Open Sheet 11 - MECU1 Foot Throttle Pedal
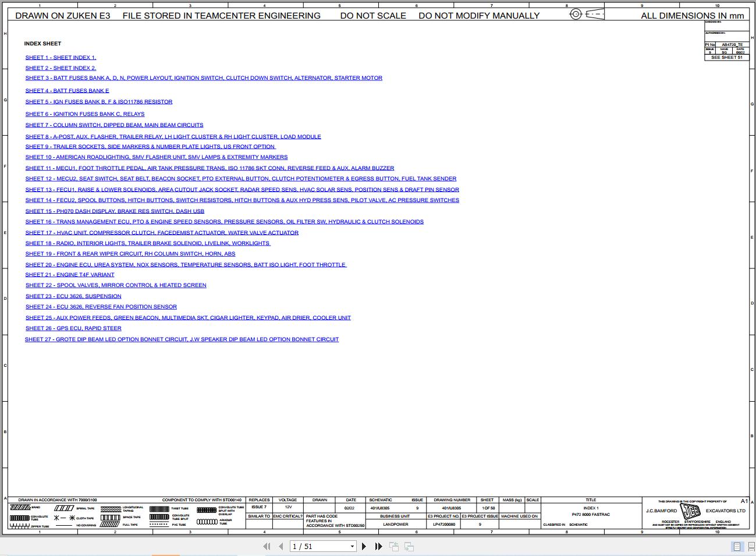Screen dimensions: 756x556 click(210, 168)
